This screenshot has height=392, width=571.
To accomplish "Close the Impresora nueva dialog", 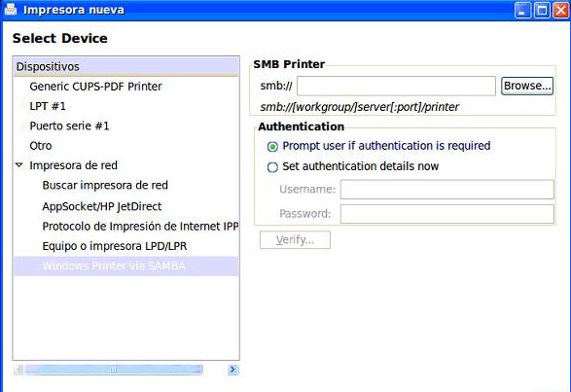I will 561,10.
